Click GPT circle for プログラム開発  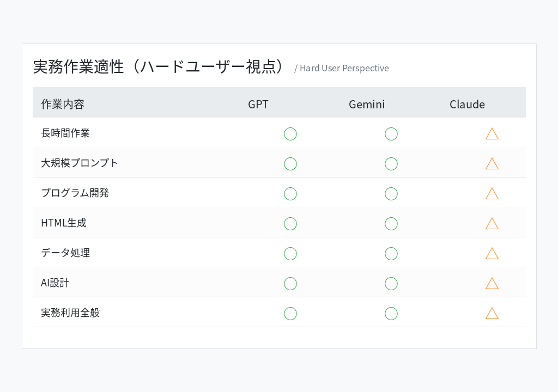click(290, 194)
